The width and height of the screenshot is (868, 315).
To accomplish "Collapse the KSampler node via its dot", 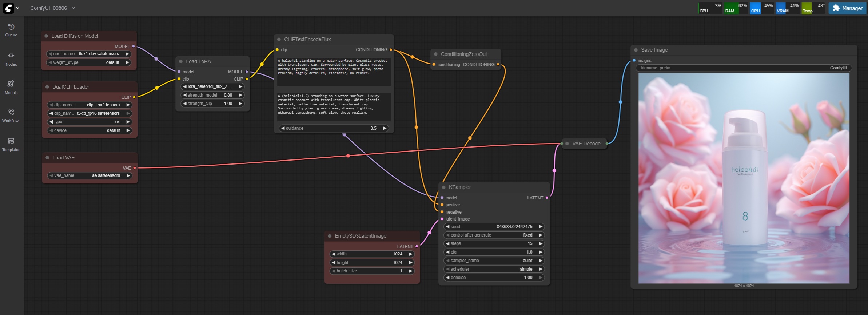I will 444,187.
